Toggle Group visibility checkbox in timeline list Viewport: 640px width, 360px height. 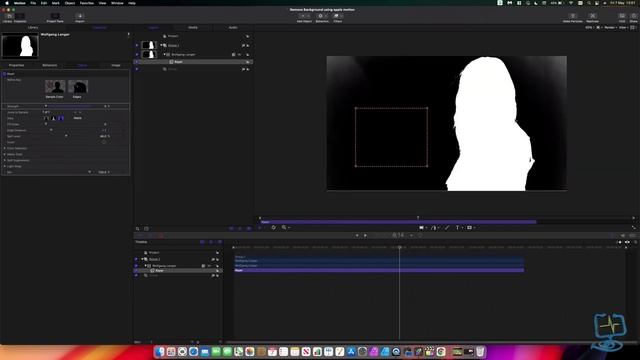tap(136, 259)
